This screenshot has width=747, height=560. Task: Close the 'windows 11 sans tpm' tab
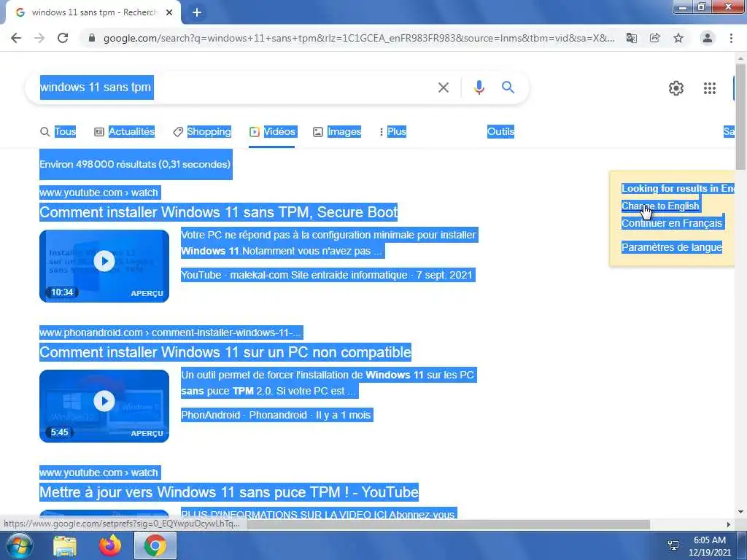click(x=169, y=12)
